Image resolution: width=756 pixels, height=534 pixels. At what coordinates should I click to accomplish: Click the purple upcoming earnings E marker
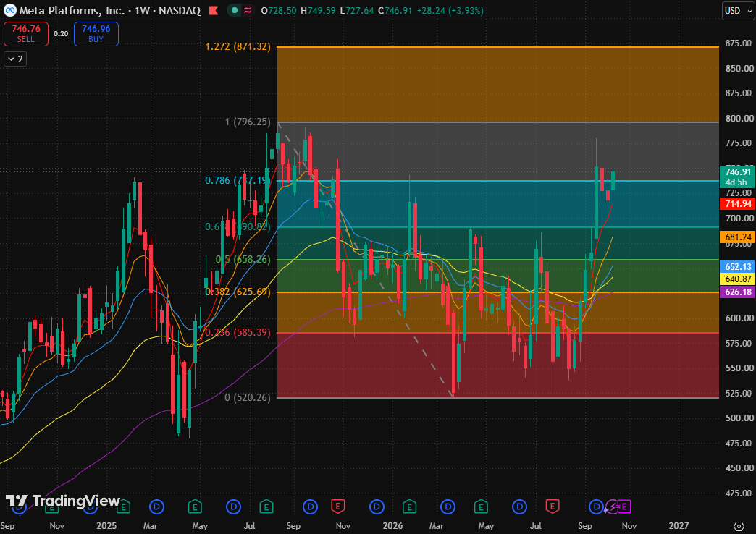(x=624, y=507)
